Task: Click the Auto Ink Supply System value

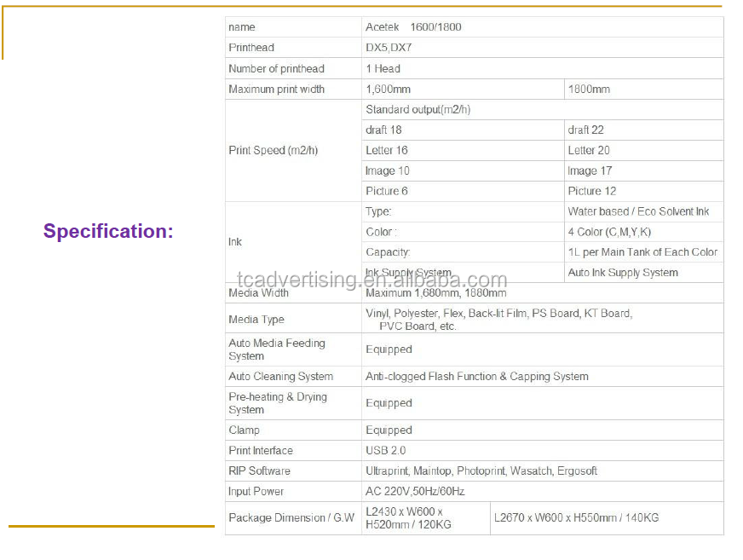Action: pos(623,273)
